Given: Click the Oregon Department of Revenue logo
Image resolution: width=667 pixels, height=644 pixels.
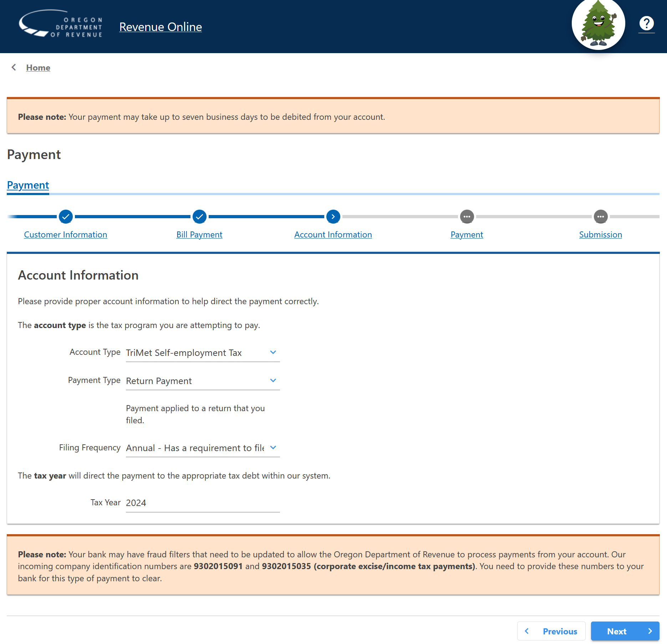Looking at the screenshot, I should (x=61, y=24).
